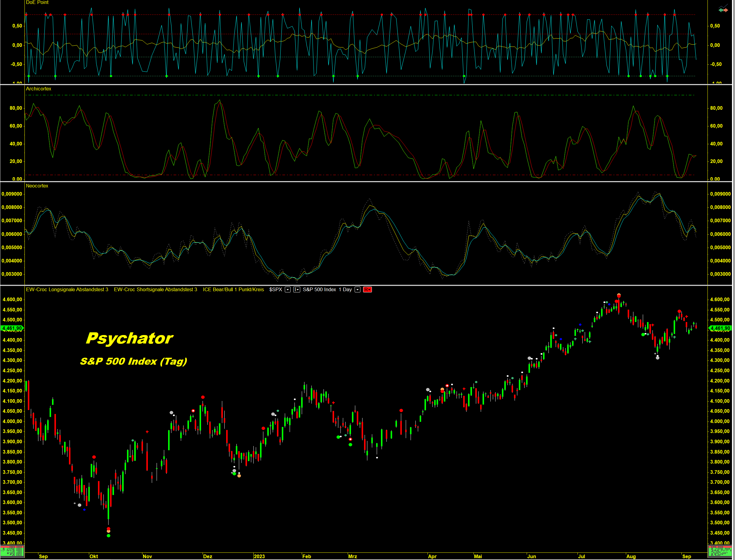Click the 2023 marker on time axis
The width and height of the screenshot is (735, 560).
pos(259,556)
